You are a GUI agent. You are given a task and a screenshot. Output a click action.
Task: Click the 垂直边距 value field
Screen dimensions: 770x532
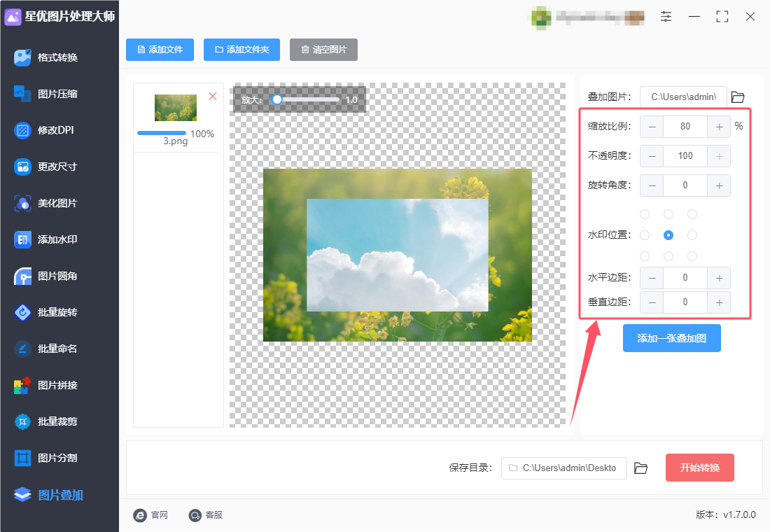685,302
